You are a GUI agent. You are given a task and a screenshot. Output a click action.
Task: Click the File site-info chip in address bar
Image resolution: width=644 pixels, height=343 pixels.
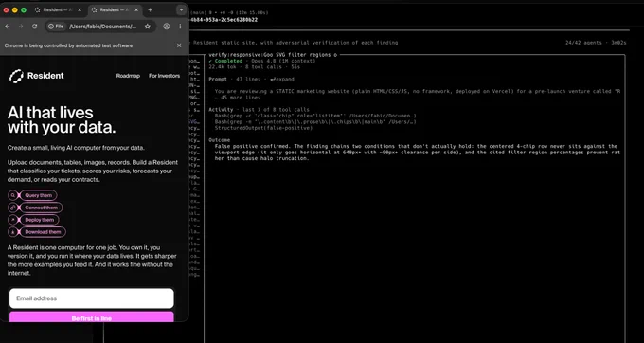coord(56,27)
